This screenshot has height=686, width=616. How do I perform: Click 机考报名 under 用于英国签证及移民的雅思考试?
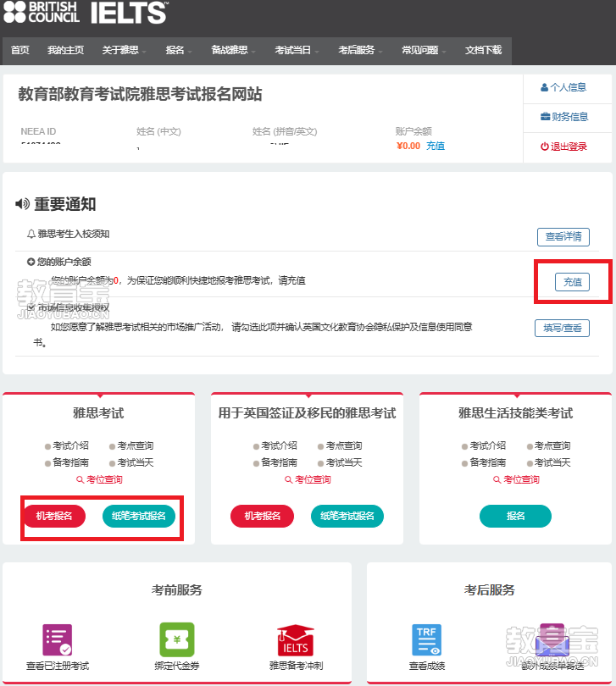click(x=263, y=516)
